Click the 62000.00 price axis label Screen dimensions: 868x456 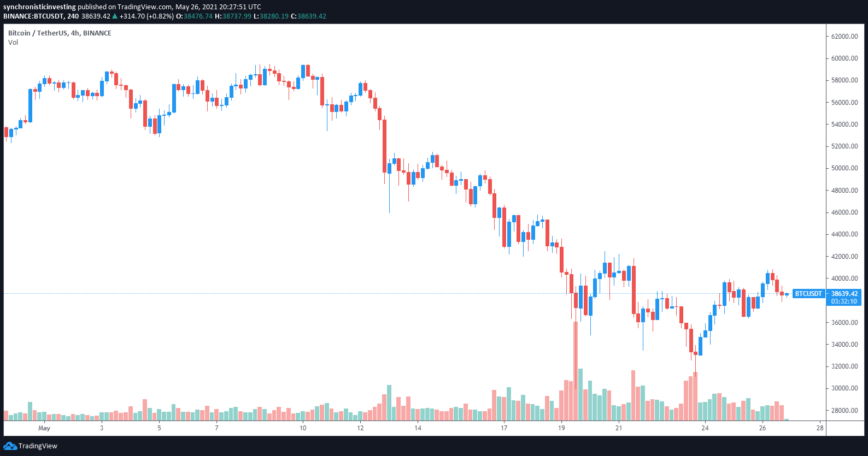coord(844,37)
